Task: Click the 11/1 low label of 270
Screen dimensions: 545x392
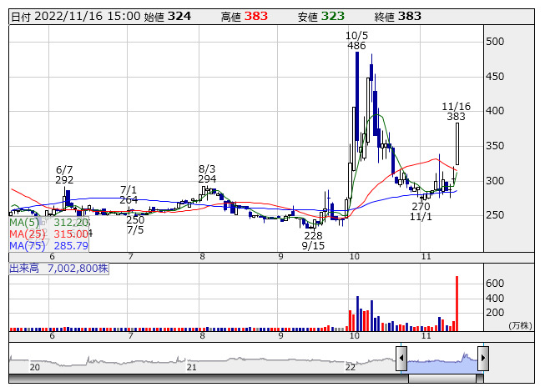Action: point(421,211)
